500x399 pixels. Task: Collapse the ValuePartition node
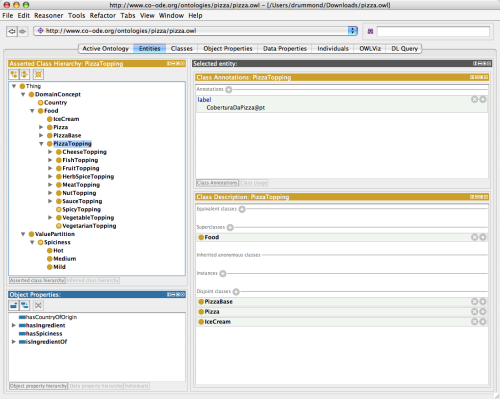(x=23, y=234)
